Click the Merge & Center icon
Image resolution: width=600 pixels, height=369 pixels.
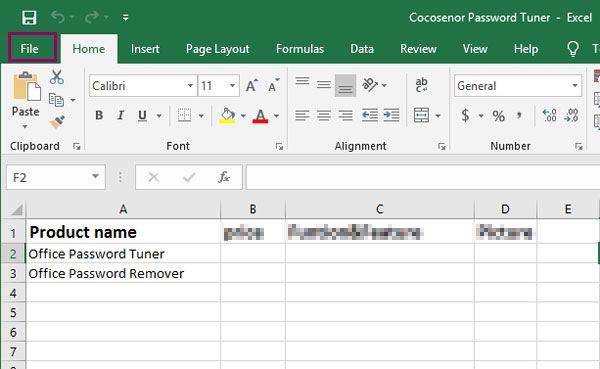click(421, 115)
